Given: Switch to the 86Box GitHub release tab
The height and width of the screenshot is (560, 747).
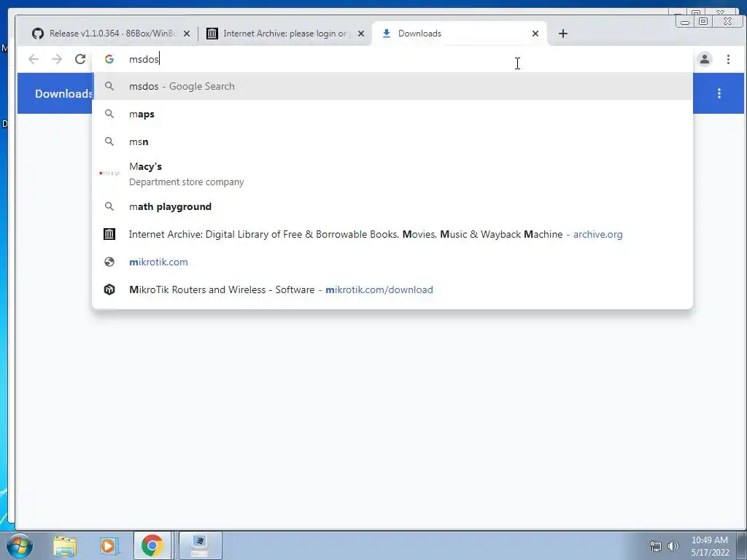Looking at the screenshot, I should click(x=111, y=34).
